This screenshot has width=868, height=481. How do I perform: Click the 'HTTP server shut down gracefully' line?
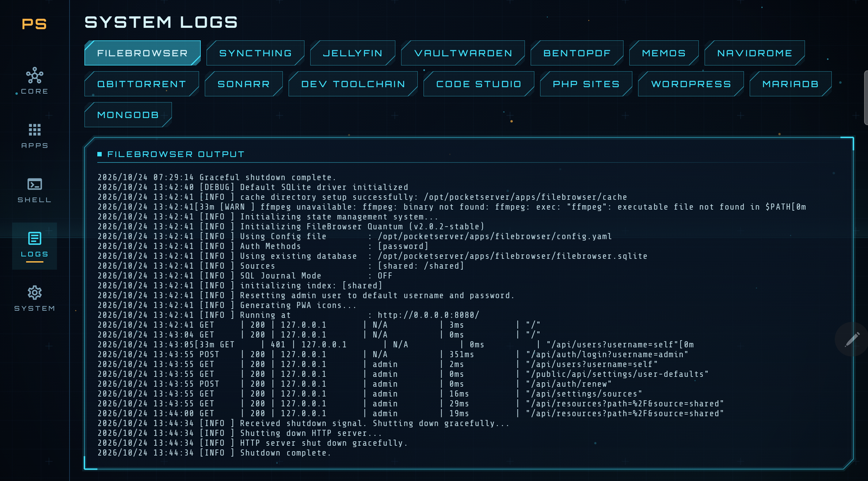point(253,443)
